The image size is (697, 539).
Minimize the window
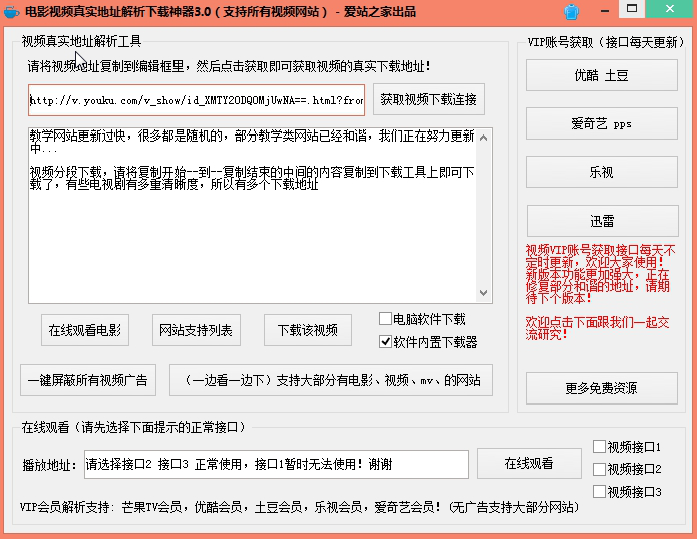pyautogui.click(x=605, y=11)
